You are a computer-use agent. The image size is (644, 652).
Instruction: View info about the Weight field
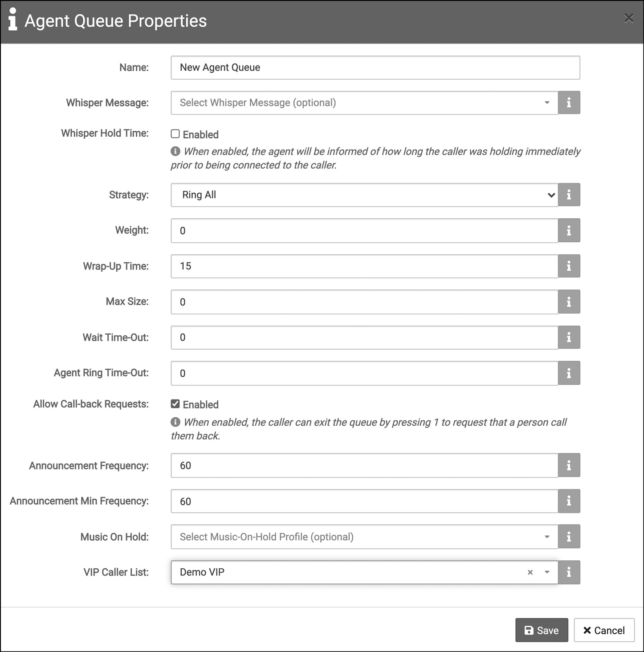click(x=569, y=230)
